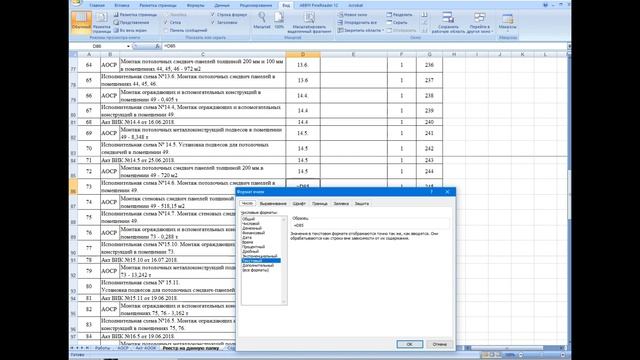Select Дата in number formats list
Image resolution: width=640 pixels, height=360 pixels.
click(247, 237)
